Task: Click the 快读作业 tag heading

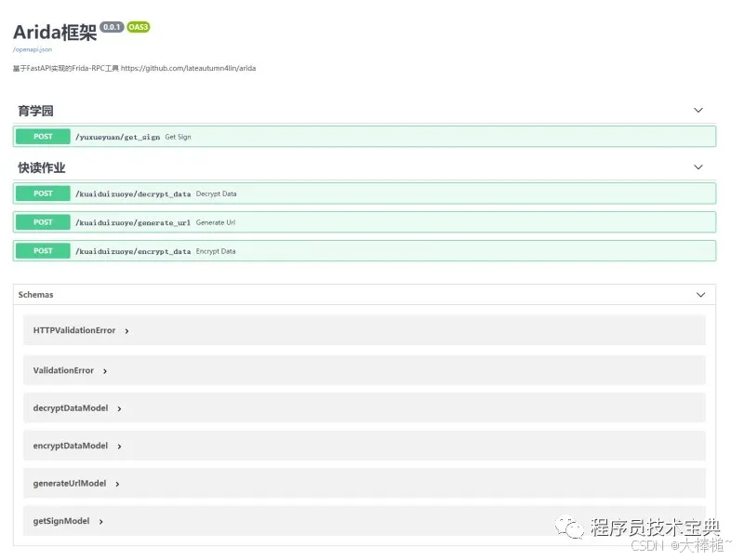Action: (x=41, y=167)
